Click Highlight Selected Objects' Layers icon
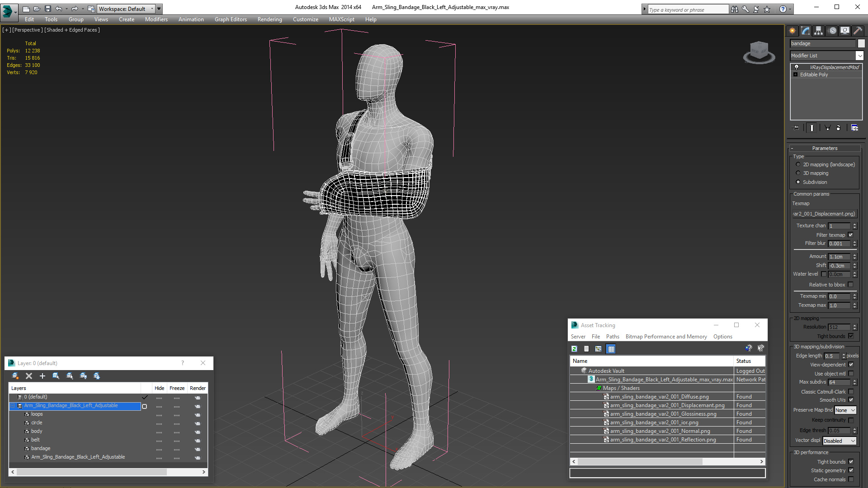Viewport: 868px width, 488px height. 70,376
